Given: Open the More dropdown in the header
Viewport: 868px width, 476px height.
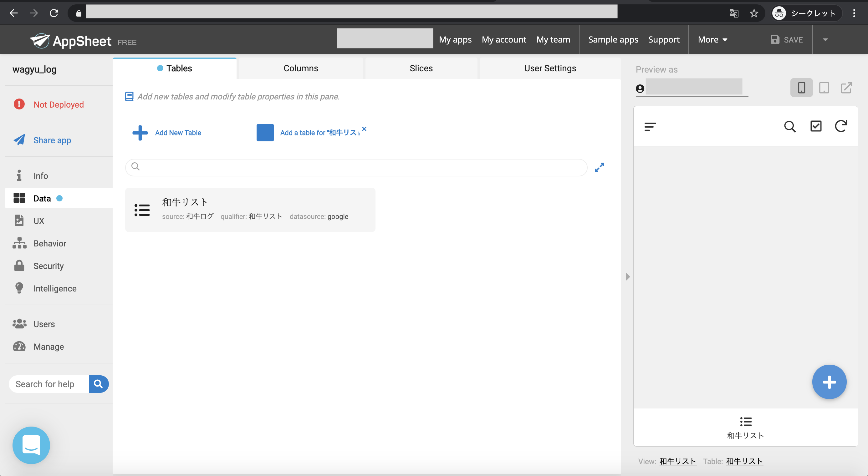Looking at the screenshot, I should point(712,39).
